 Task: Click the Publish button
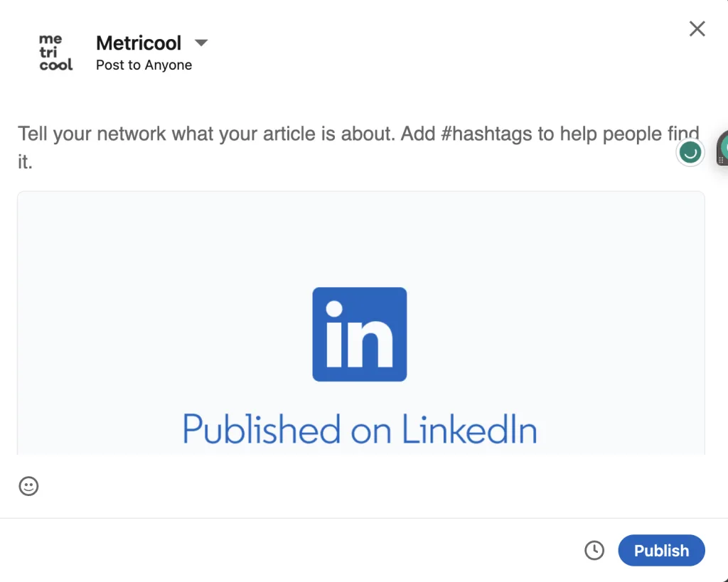pos(661,551)
